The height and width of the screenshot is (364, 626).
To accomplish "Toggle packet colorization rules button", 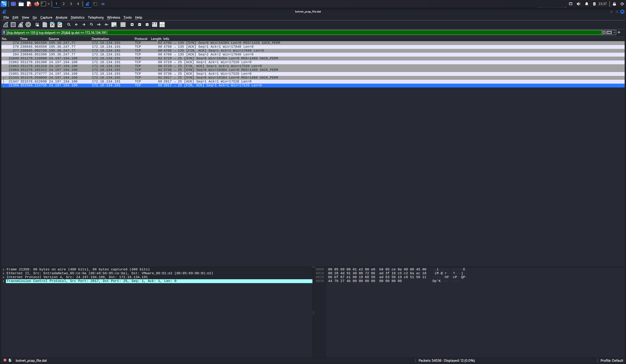I will pyautogui.click(x=123, y=25).
